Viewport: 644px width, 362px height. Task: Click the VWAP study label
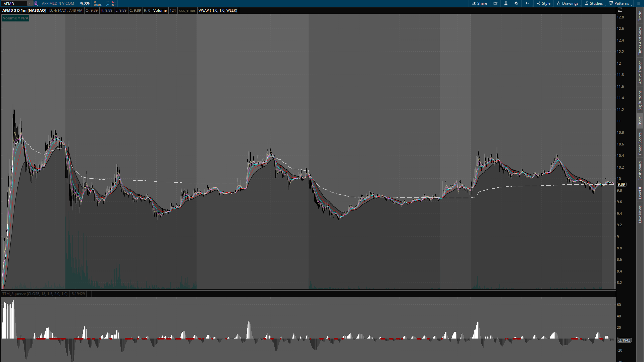click(218, 10)
